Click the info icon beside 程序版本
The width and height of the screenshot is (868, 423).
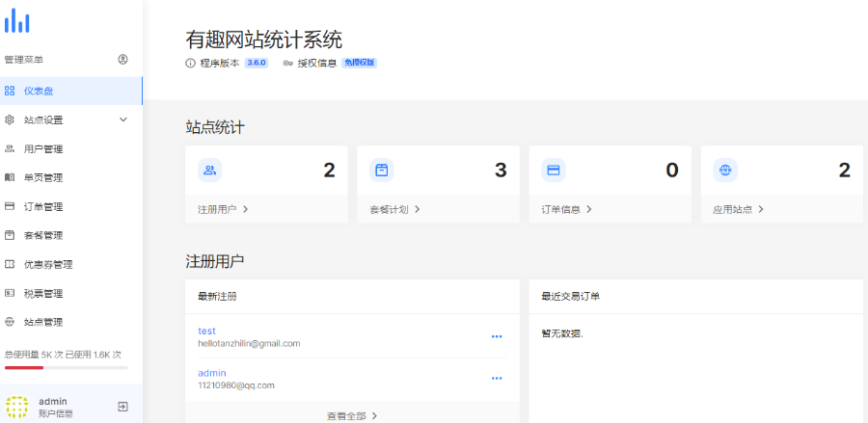coord(190,63)
